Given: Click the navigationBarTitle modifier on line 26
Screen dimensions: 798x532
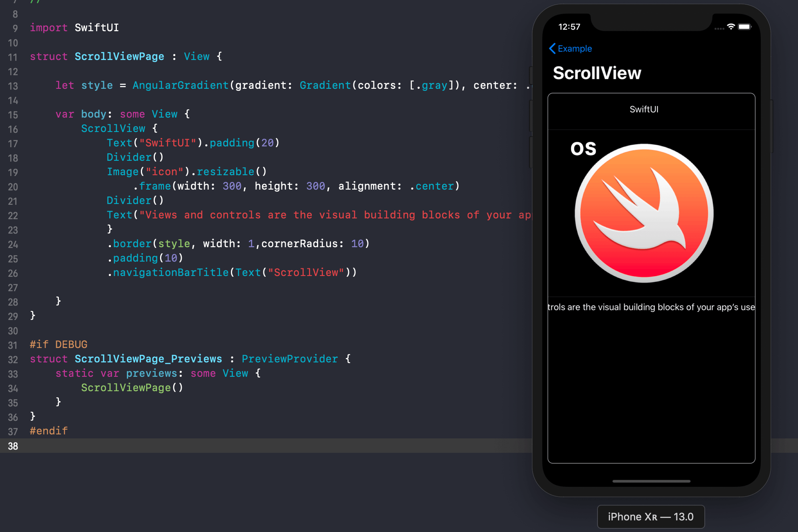Looking at the screenshot, I should pyautogui.click(x=169, y=272).
